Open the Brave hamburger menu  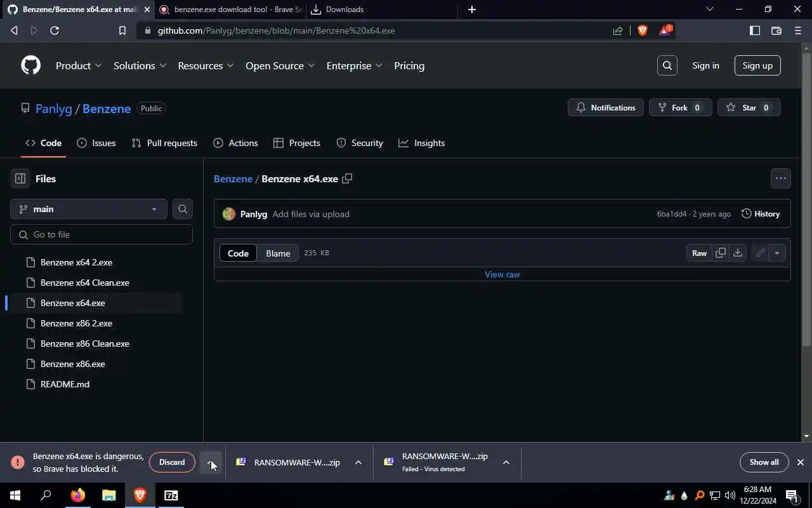coord(798,30)
